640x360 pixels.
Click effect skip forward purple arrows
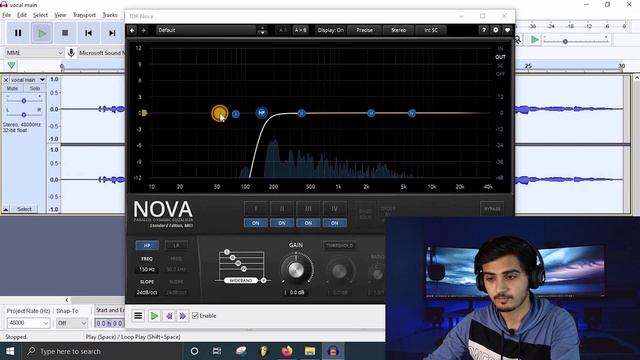point(182,316)
